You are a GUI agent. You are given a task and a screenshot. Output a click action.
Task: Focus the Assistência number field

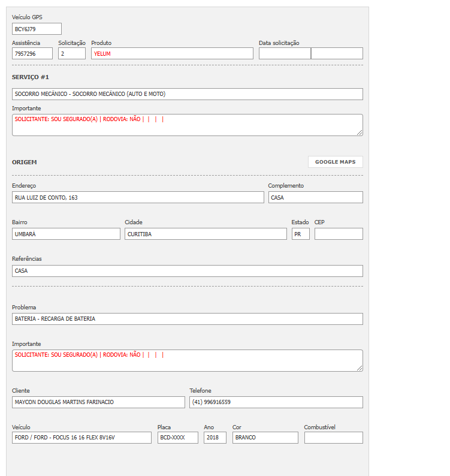32,53
